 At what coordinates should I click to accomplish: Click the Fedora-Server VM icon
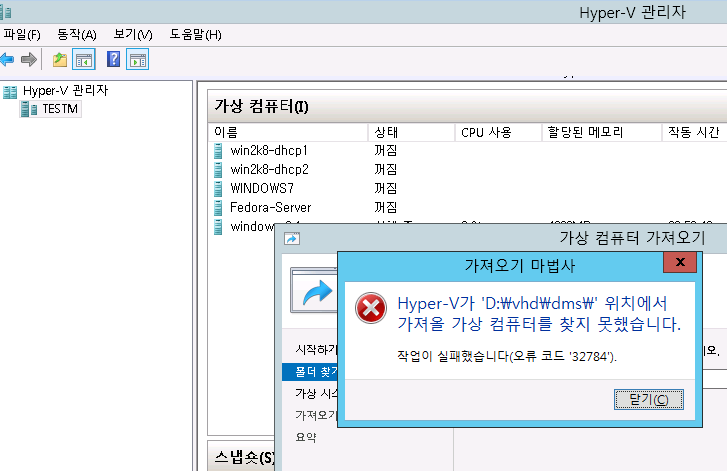pyautogui.click(x=218, y=208)
